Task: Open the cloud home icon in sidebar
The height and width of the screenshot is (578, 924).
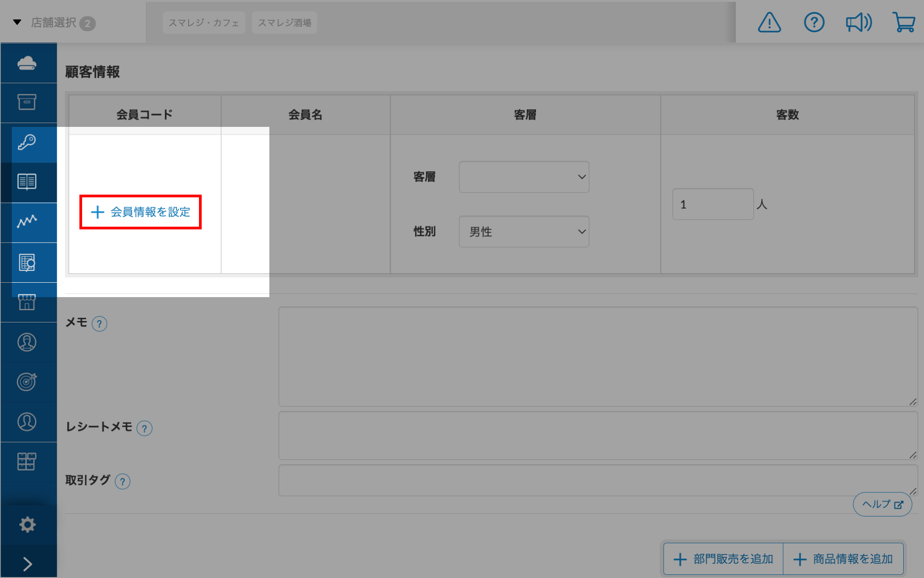Action: (27, 63)
